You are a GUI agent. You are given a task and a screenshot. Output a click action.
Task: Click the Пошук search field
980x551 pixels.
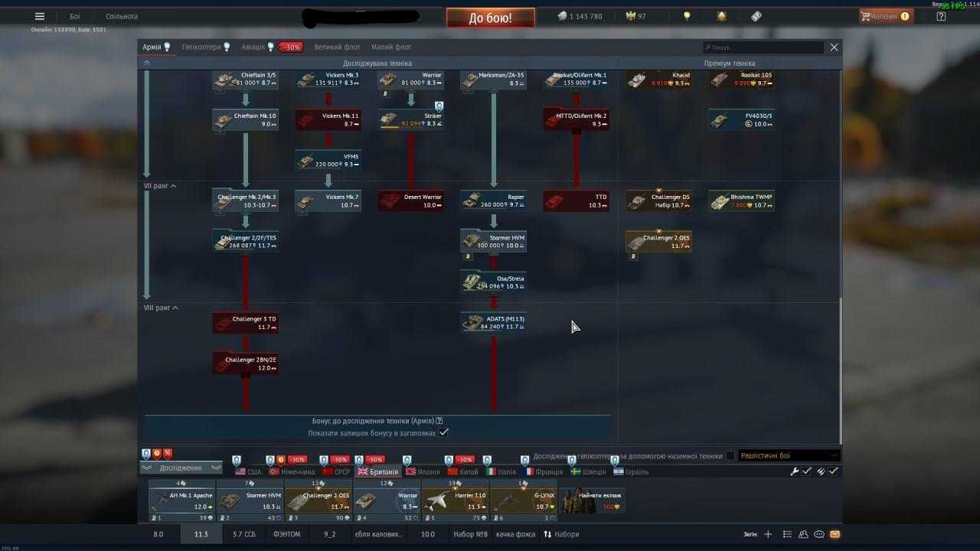point(763,47)
